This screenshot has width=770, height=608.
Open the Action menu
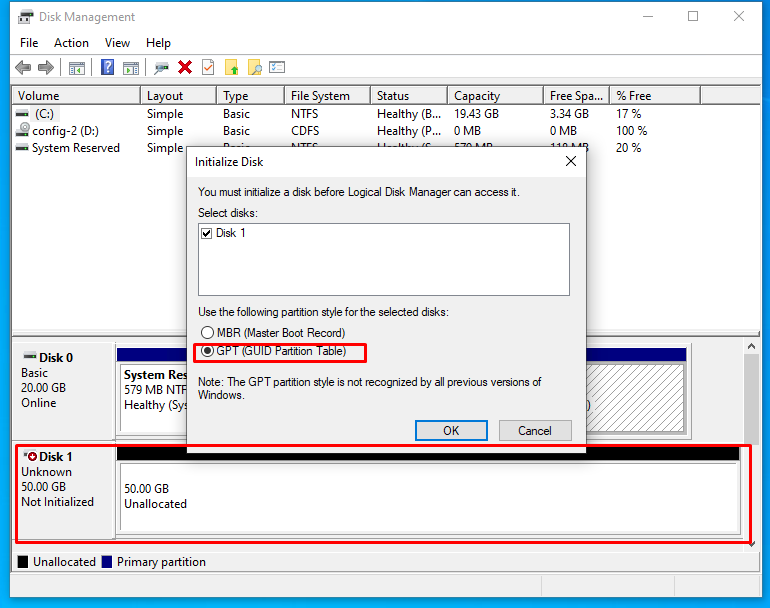click(71, 43)
